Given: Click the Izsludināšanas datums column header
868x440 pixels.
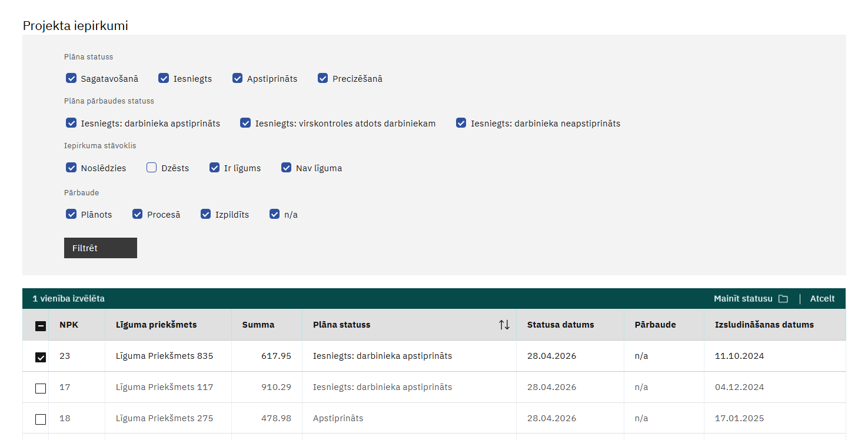Looking at the screenshot, I should (764, 325).
